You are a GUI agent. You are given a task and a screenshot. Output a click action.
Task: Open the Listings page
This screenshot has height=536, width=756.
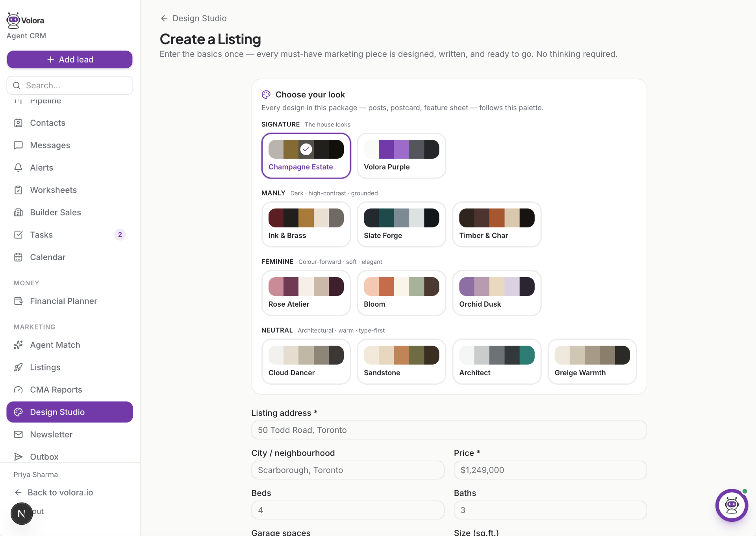point(70,367)
